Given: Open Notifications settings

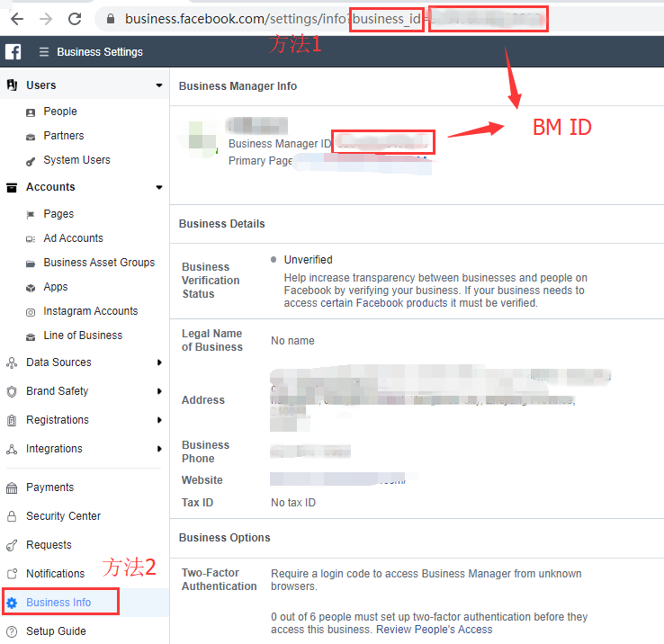Looking at the screenshot, I should [56, 574].
